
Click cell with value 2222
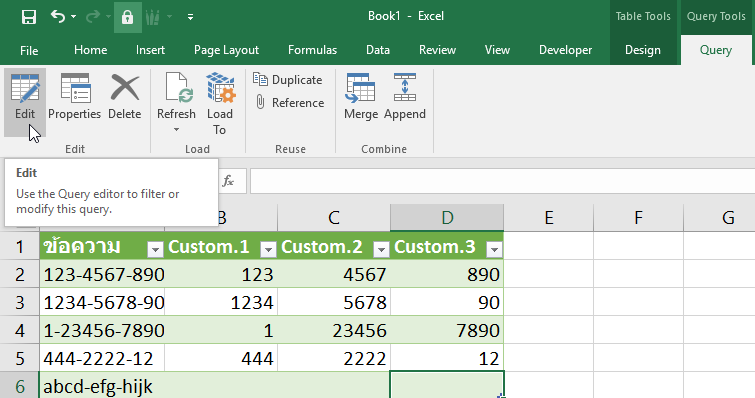(x=334, y=358)
